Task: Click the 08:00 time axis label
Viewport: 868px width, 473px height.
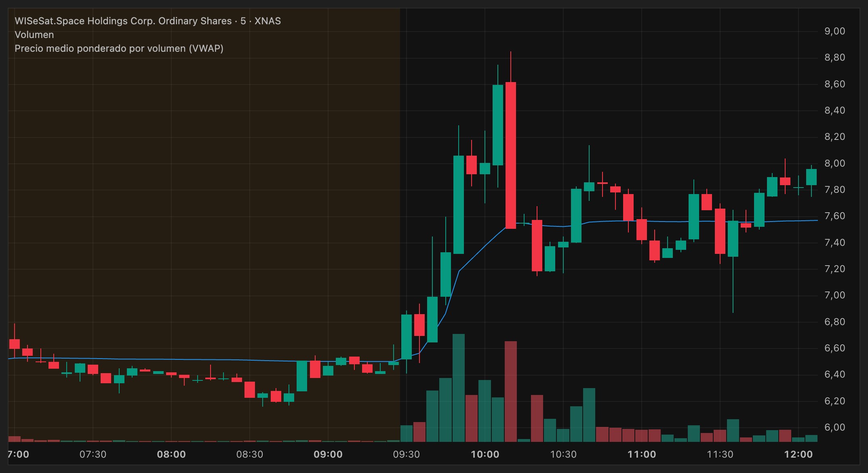Action: pos(171,454)
